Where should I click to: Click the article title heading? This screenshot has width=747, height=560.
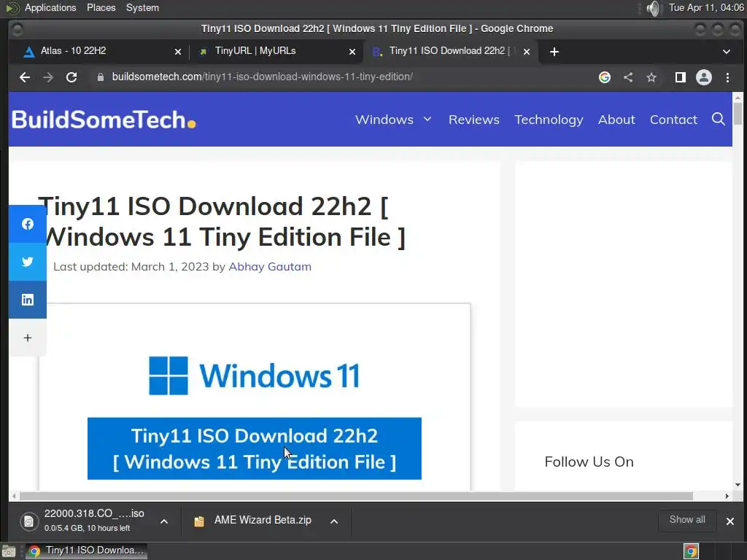point(222,222)
